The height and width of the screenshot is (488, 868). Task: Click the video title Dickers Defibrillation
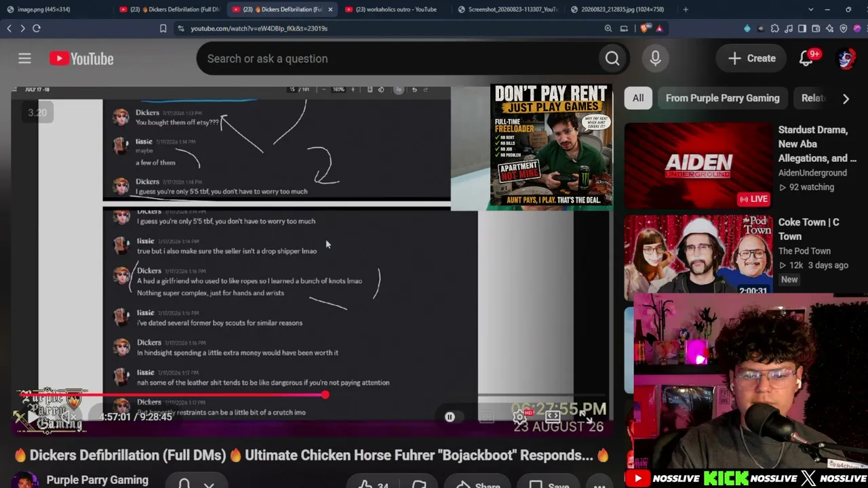(x=311, y=455)
